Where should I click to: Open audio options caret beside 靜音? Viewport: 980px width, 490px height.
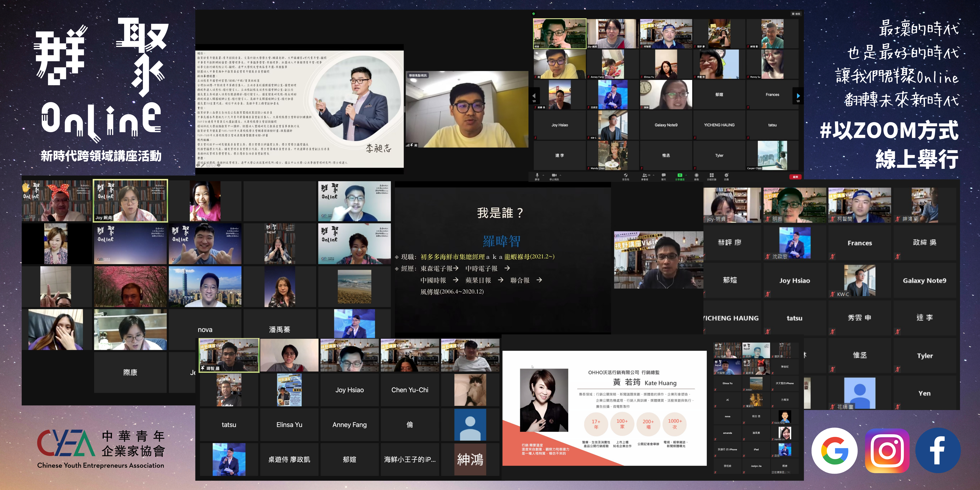pos(544,175)
